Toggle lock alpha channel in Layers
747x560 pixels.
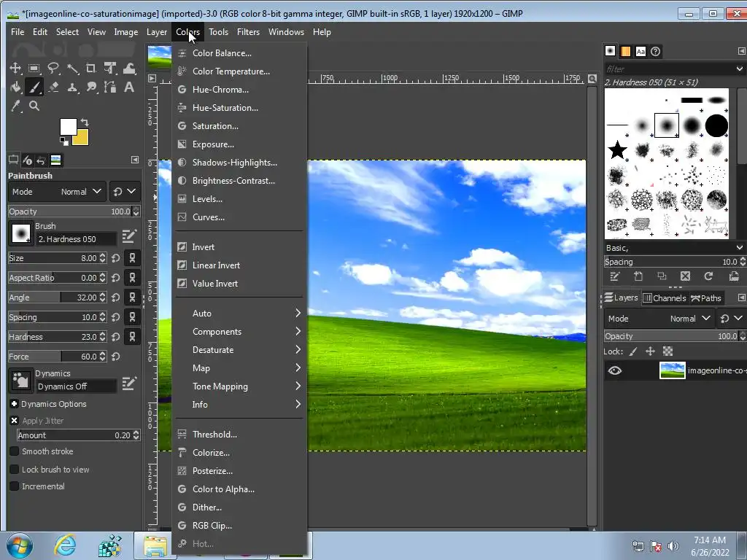pos(668,351)
